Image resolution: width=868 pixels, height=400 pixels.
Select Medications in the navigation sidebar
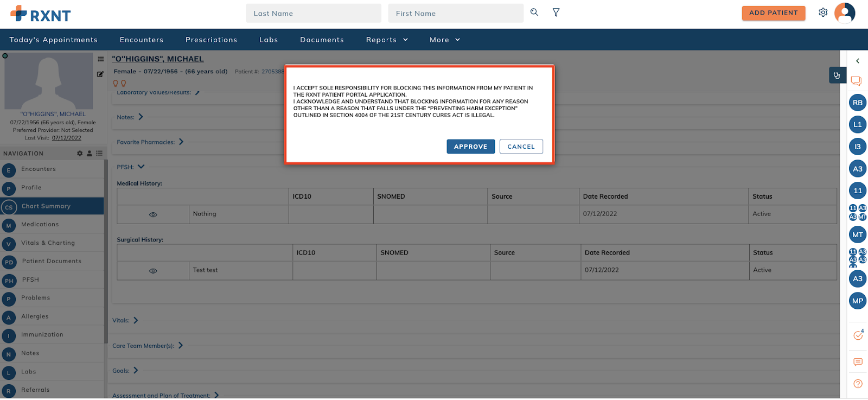(40, 225)
